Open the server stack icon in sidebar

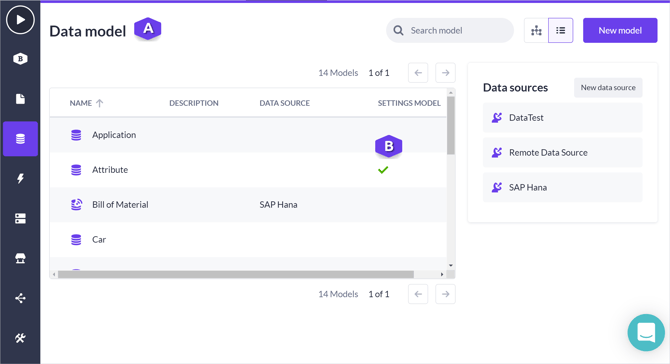click(x=20, y=218)
